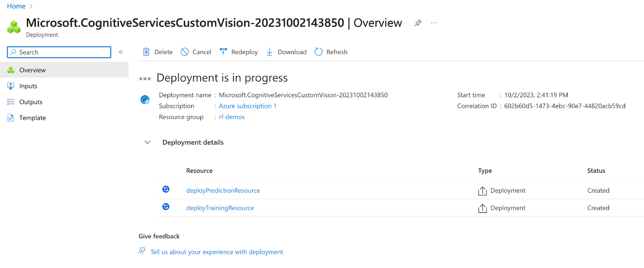
Task: Click the breadcrumb chevron after Home
Action: [x=31, y=6]
